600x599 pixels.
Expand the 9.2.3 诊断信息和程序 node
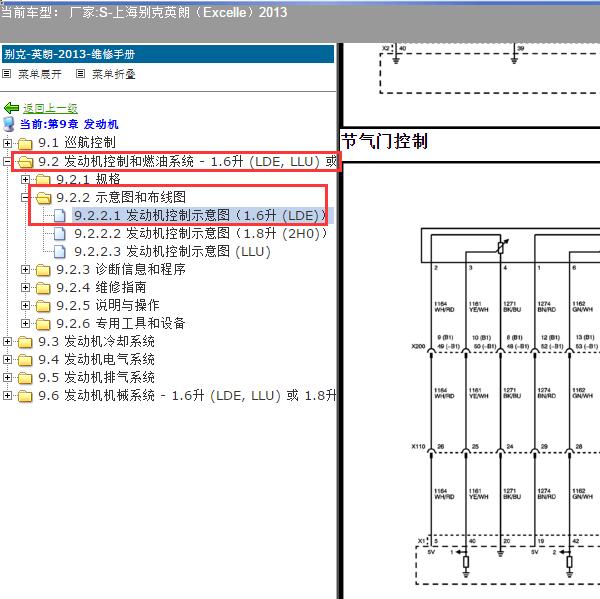coord(25,269)
